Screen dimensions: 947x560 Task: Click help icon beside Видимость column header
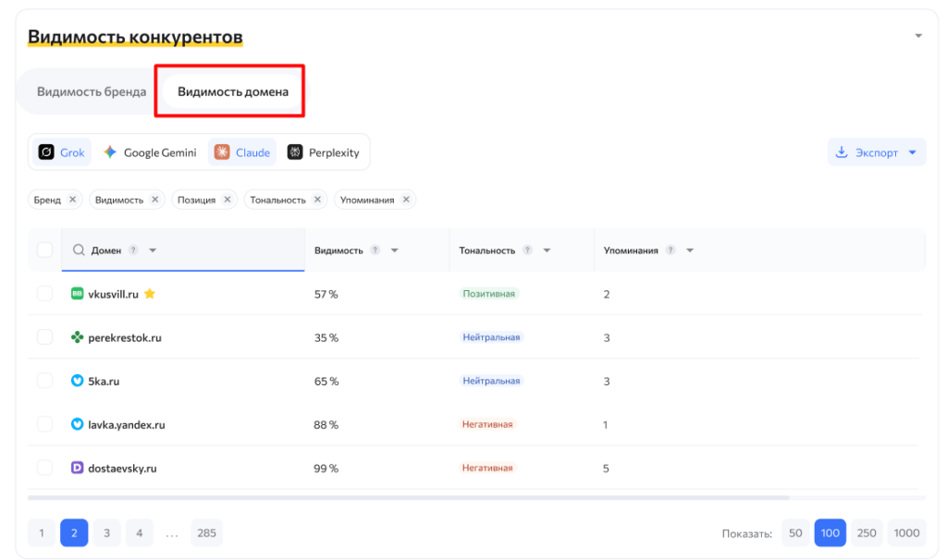[375, 250]
